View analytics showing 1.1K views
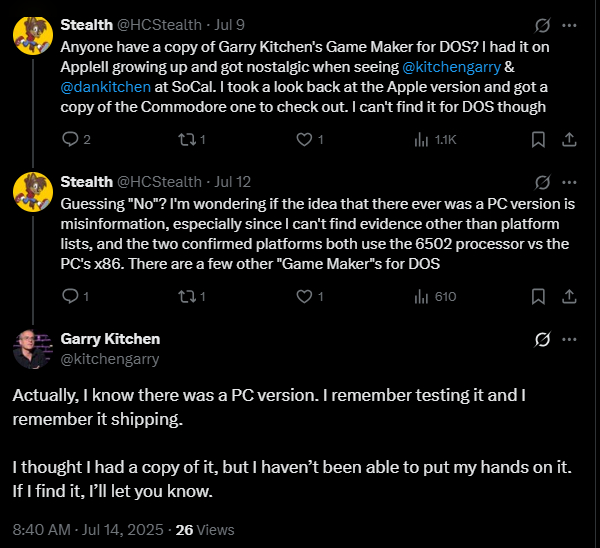 422,140
